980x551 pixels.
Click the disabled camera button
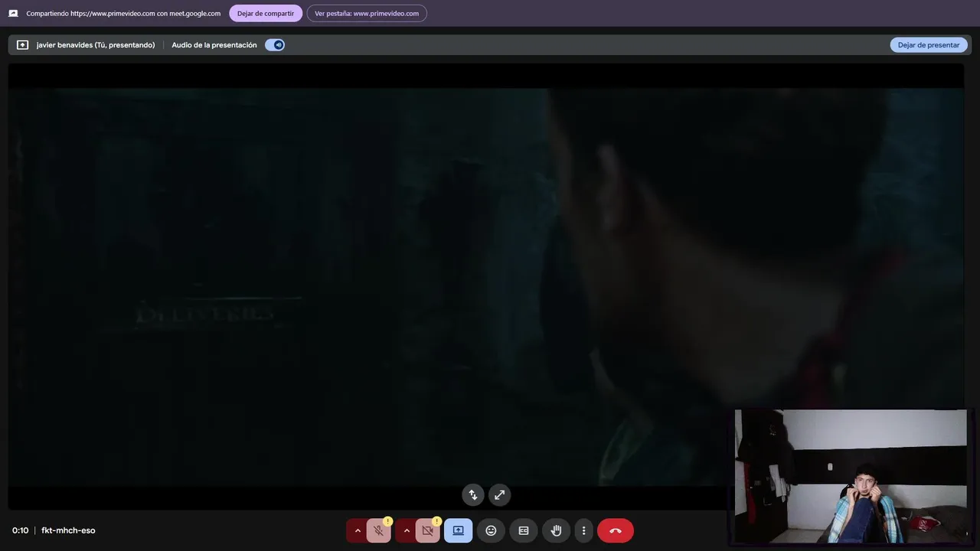427,530
